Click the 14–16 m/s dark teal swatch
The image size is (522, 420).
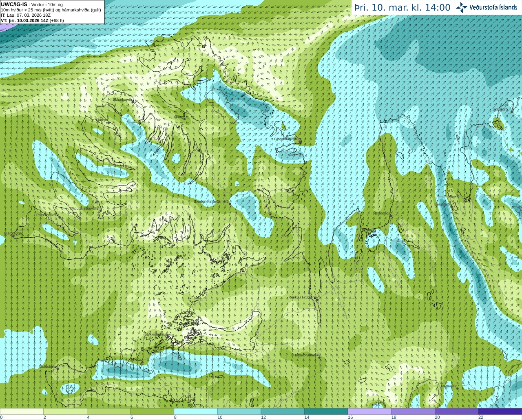pyautogui.click(x=326, y=411)
